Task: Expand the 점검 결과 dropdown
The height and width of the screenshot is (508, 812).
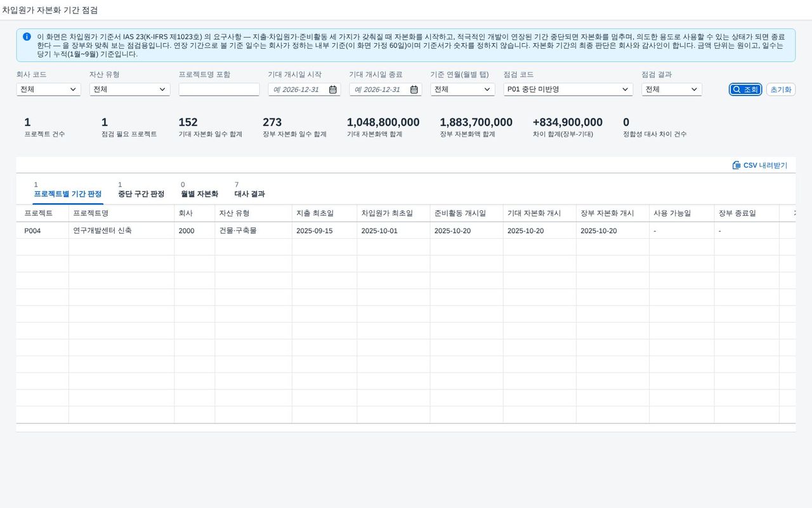Action: (x=671, y=90)
